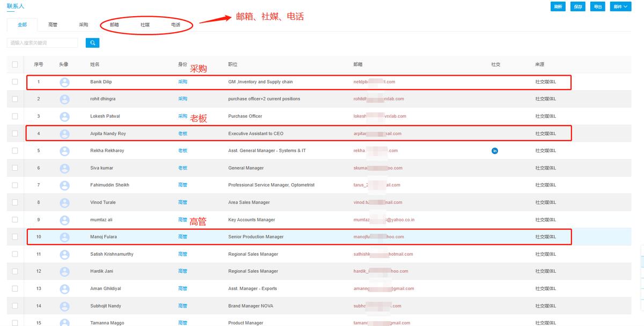Click avatar icon of Fahimuddin Sheikh
This screenshot has height=326, width=644.
tap(64, 185)
